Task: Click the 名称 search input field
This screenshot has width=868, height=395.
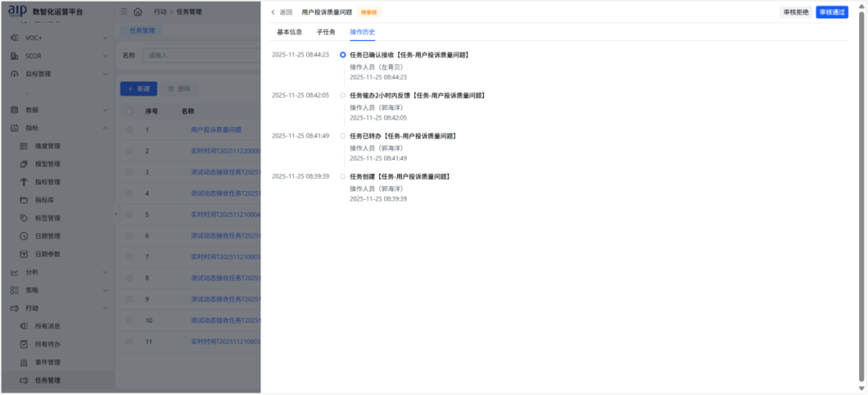Action: (201, 55)
